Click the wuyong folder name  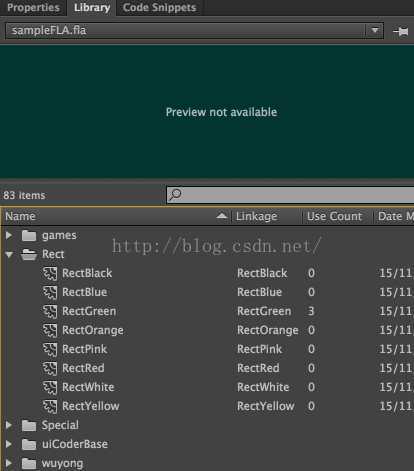click(x=62, y=463)
